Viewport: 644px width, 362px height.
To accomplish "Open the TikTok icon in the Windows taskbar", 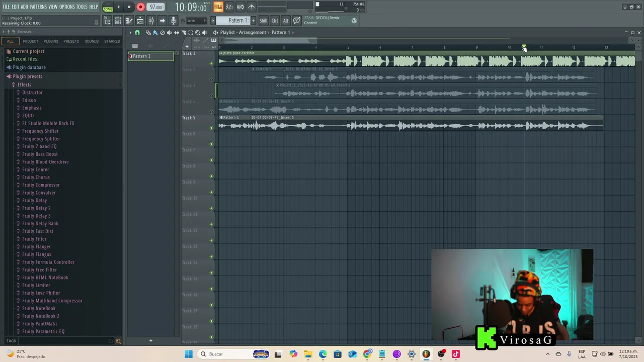I will [x=456, y=354].
